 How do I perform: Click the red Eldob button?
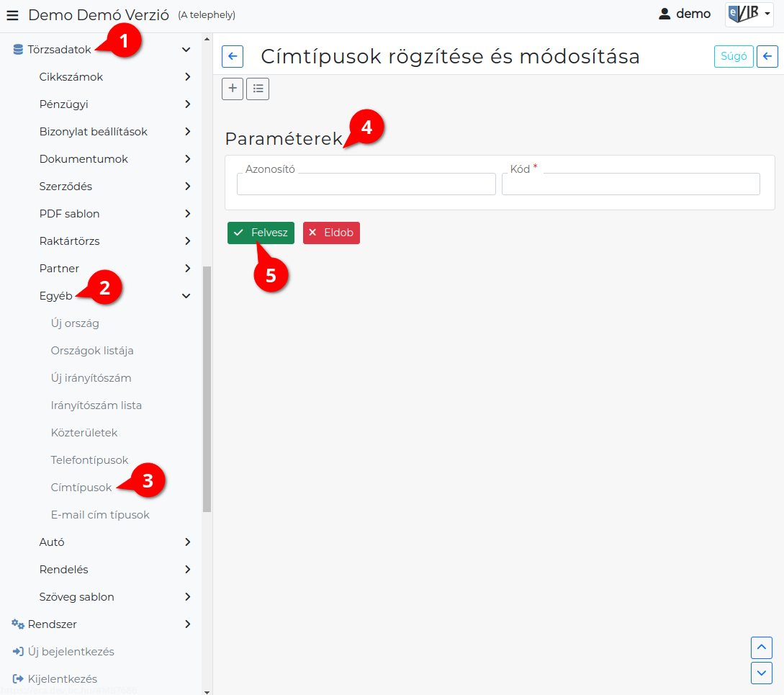[331, 233]
